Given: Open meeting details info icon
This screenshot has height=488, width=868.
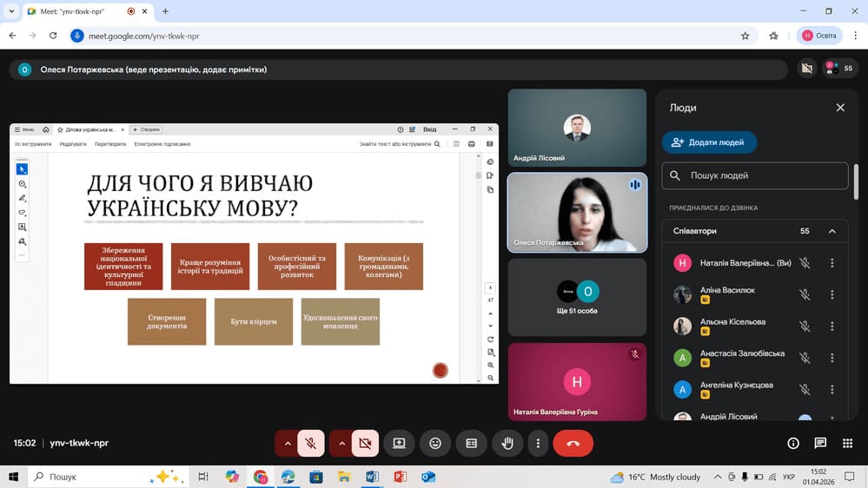Looking at the screenshot, I should click(x=793, y=443).
